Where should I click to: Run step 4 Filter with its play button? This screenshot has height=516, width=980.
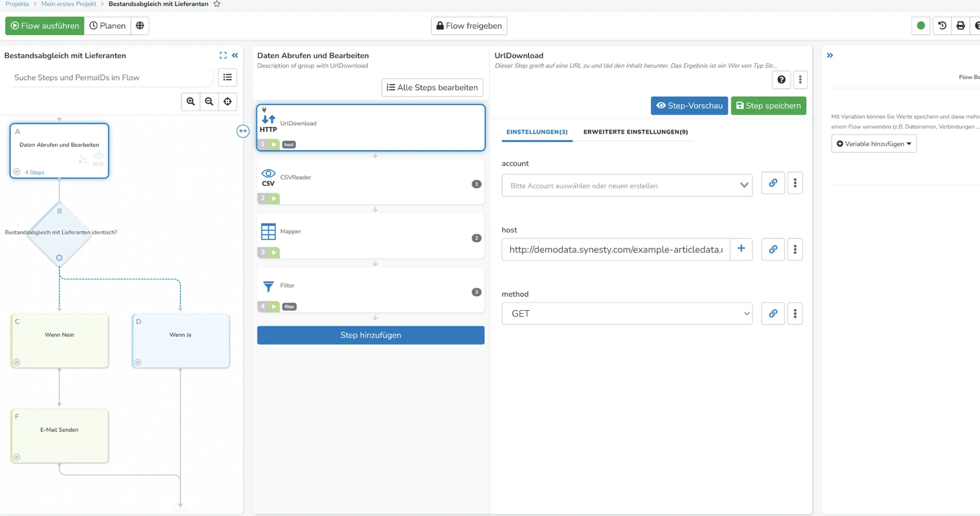(x=274, y=306)
